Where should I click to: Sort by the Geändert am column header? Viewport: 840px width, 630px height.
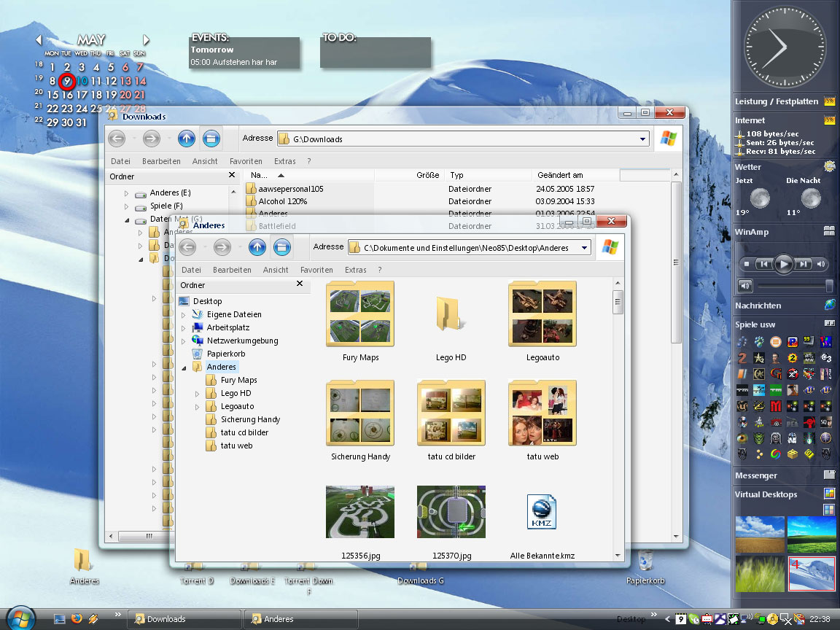[x=559, y=175]
